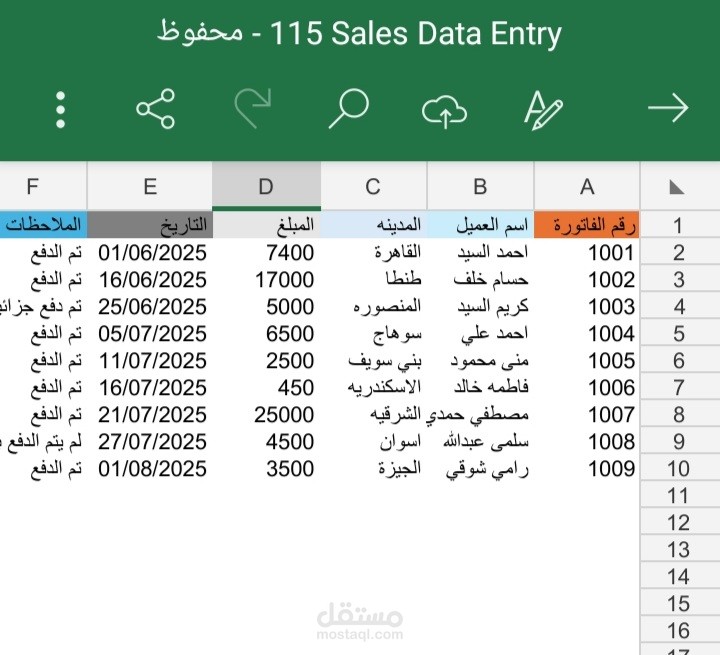Select column A header

click(x=587, y=186)
